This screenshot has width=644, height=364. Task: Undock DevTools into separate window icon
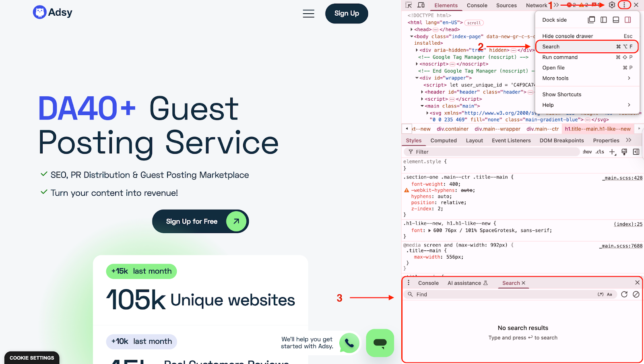pos(591,20)
